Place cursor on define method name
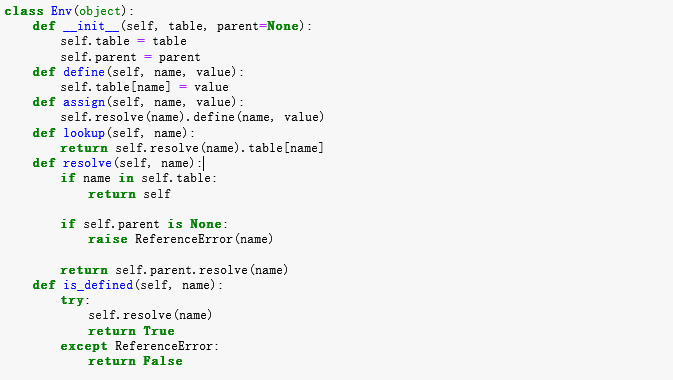 84,72
